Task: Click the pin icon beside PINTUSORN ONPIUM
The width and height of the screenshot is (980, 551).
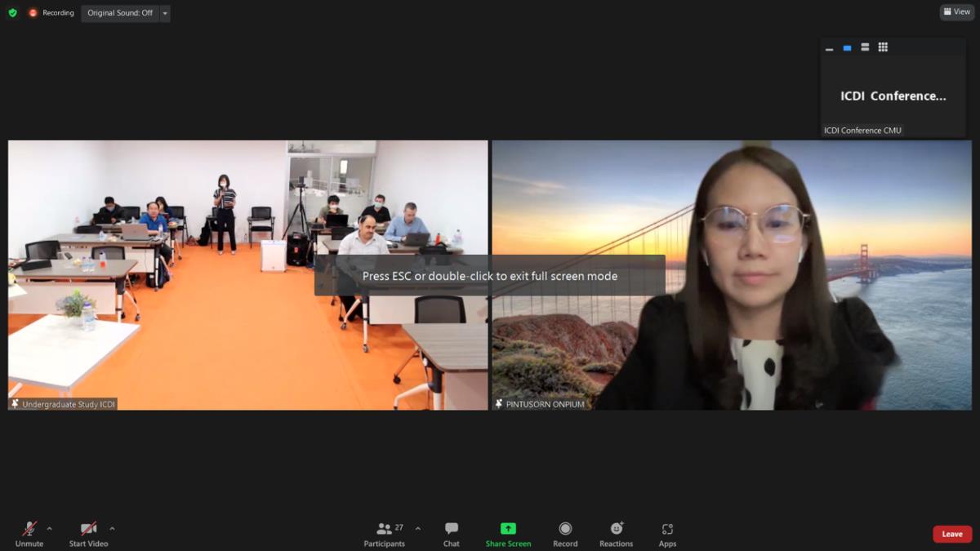Action: point(499,404)
